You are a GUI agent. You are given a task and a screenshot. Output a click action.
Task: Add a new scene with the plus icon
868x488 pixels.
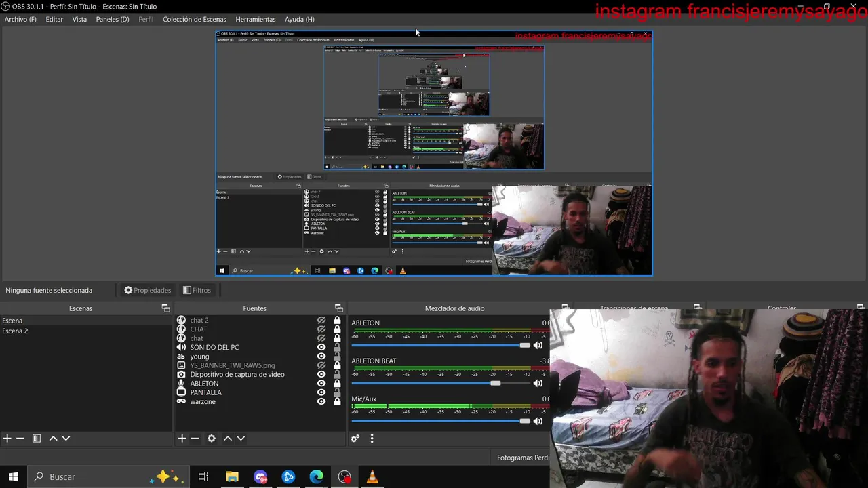[x=7, y=439]
